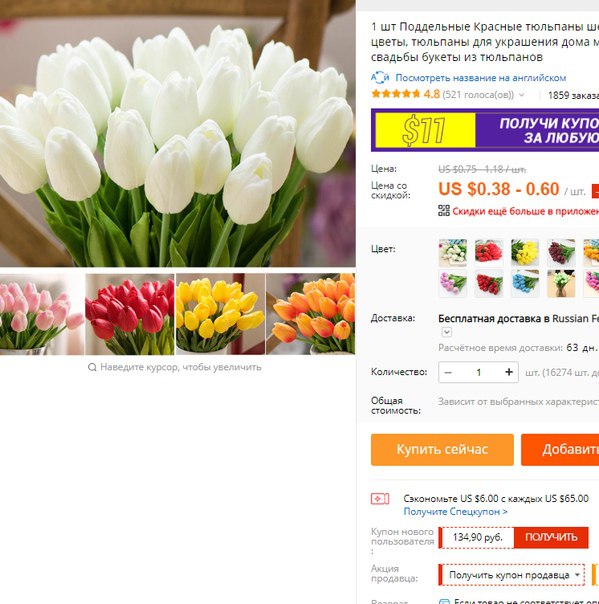The width and height of the screenshot is (599, 604).
Task: Click the five-star rating icons
Action: [396, 94]
